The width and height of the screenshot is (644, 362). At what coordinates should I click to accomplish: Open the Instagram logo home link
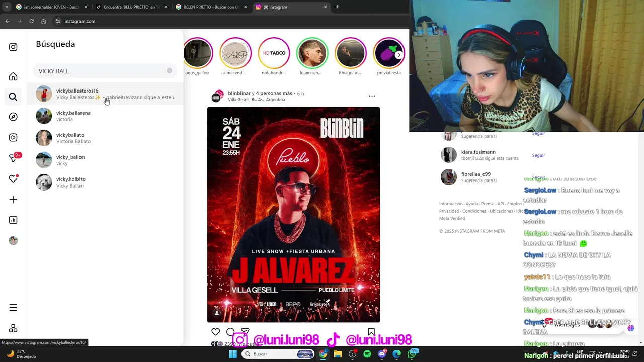13,47
